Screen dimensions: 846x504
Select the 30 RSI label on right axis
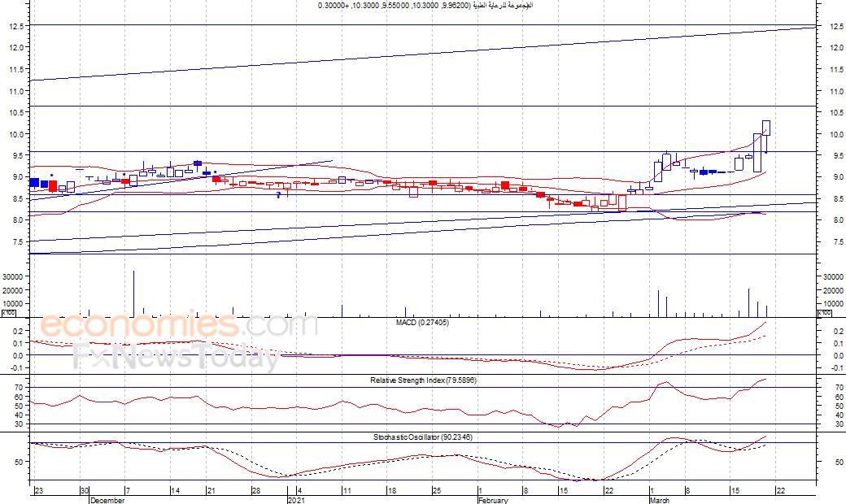tap(839, 424)
